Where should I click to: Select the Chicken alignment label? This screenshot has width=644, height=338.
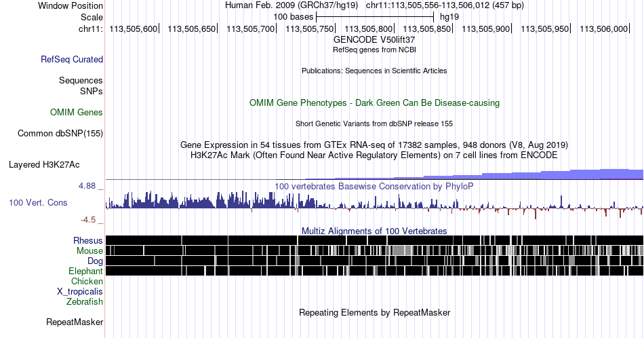click(87, 281)
